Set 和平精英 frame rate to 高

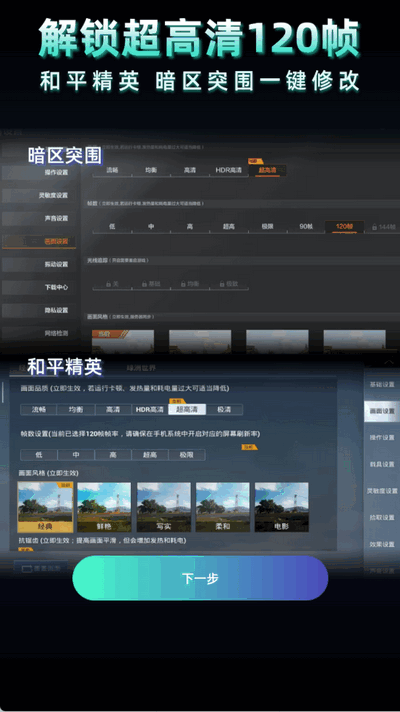click(x=113, y=455)
